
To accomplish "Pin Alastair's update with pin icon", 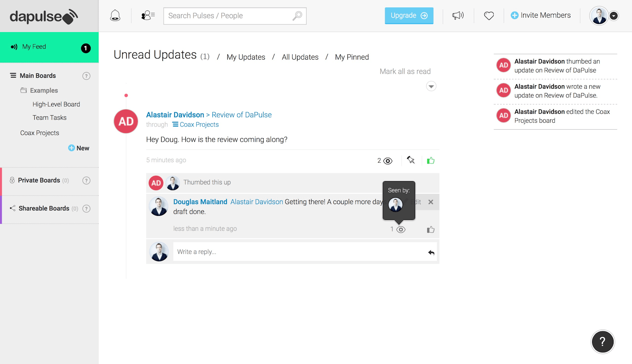I will (411, 160).
